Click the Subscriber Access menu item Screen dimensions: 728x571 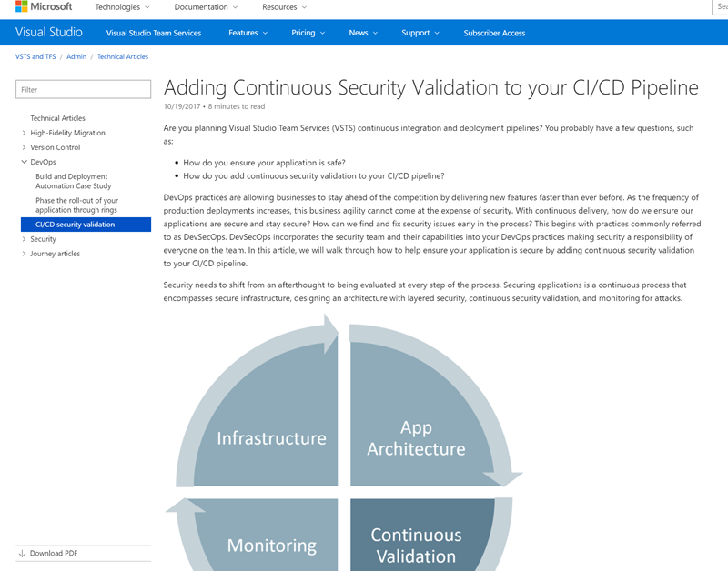point(494,33)
